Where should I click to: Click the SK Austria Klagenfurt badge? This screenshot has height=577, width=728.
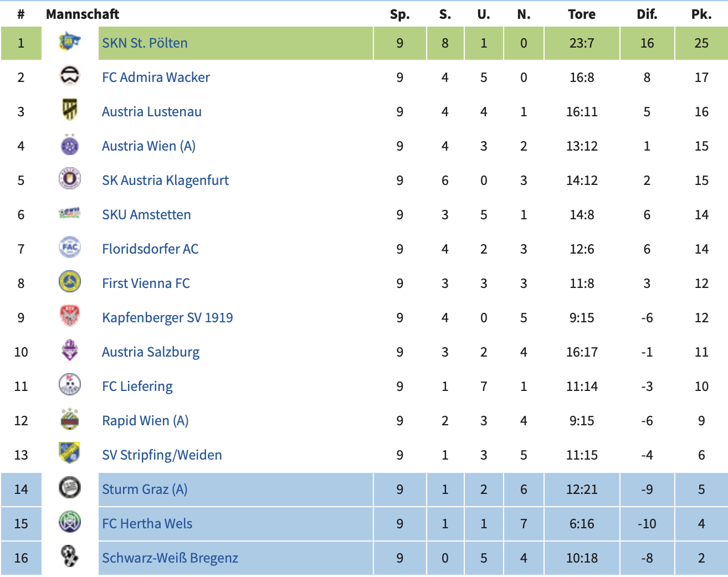[70, 179]
